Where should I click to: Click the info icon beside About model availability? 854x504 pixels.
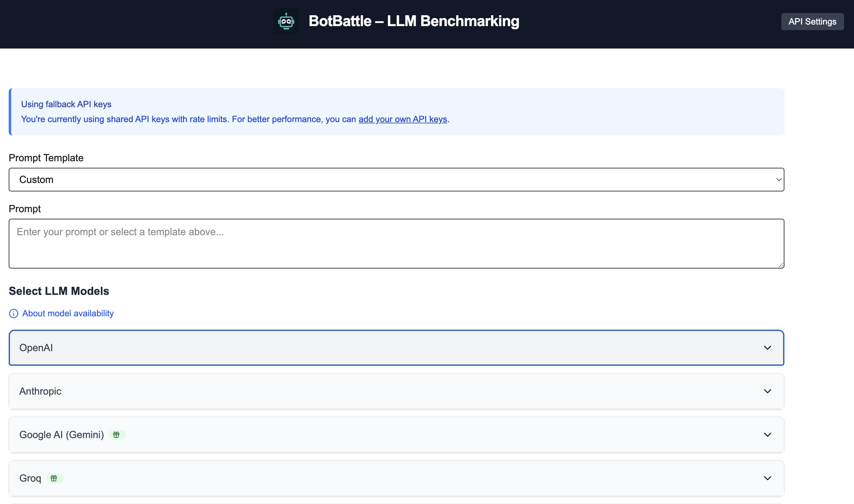coord(14,314)
